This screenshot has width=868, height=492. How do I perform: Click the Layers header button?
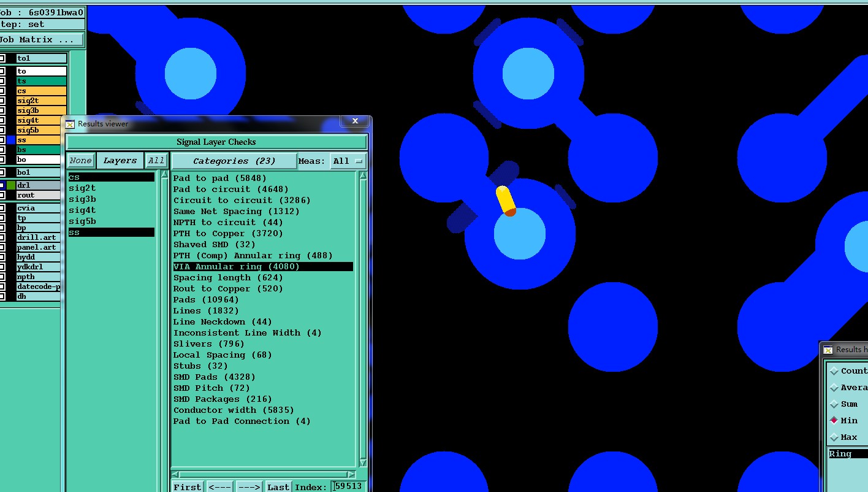coord(120,161)
